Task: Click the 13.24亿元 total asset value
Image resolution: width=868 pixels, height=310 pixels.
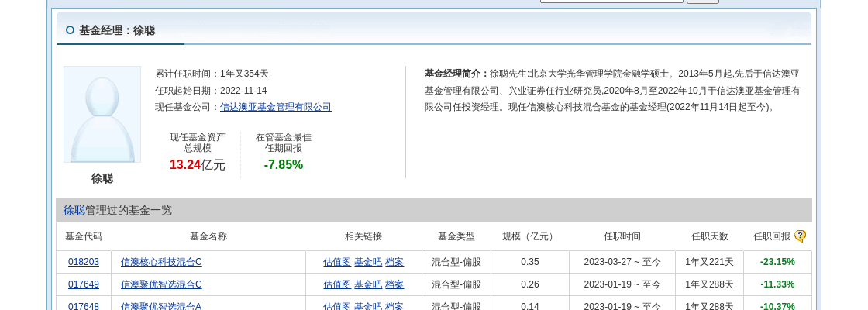Action: tap(197, 165)
